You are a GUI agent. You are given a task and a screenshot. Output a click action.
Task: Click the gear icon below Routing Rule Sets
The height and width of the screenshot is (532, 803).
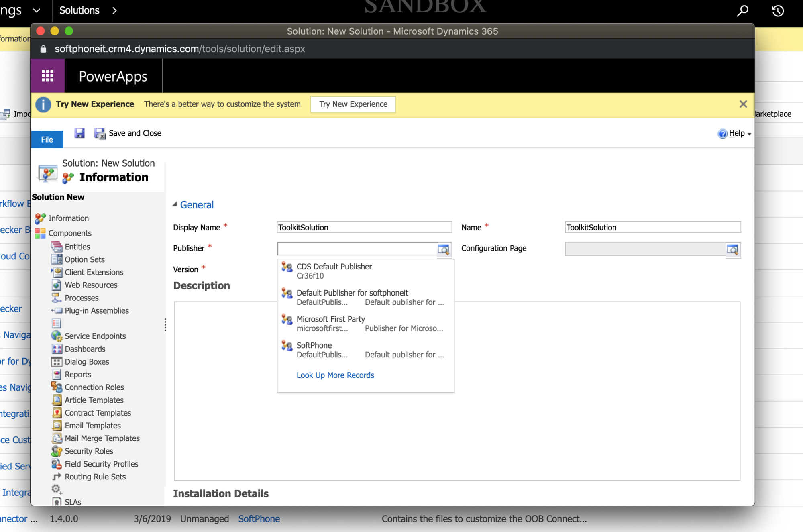pyautogui.click(x=57, y=489)
